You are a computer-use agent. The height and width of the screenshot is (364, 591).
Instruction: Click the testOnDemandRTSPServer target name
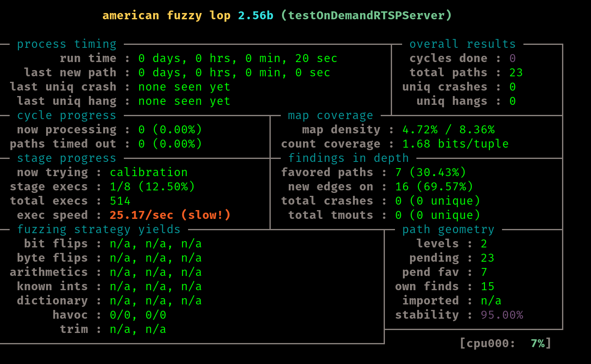(366, 16)
